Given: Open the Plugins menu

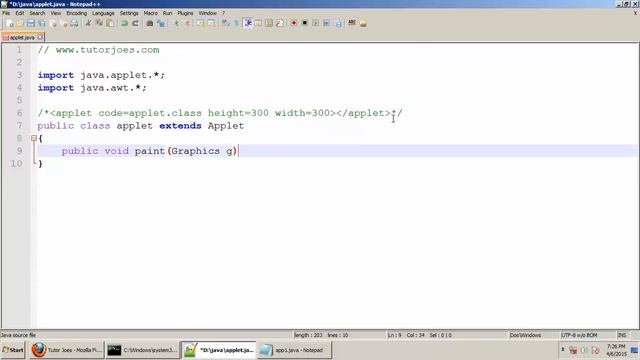Looking at the screenshot, I should click(x=185, y=13).
